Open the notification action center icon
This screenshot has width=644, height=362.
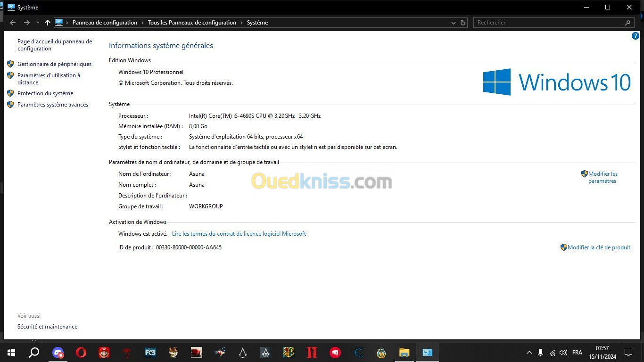(628, 353)
